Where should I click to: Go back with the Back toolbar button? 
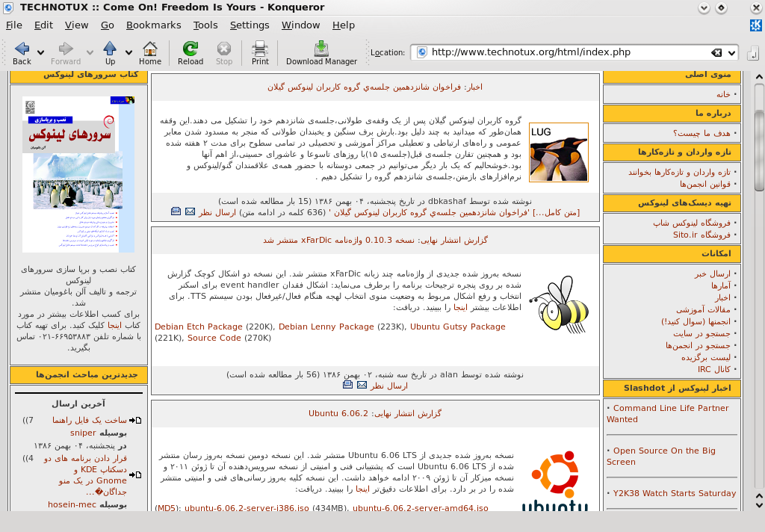click(x=22, y=53)
